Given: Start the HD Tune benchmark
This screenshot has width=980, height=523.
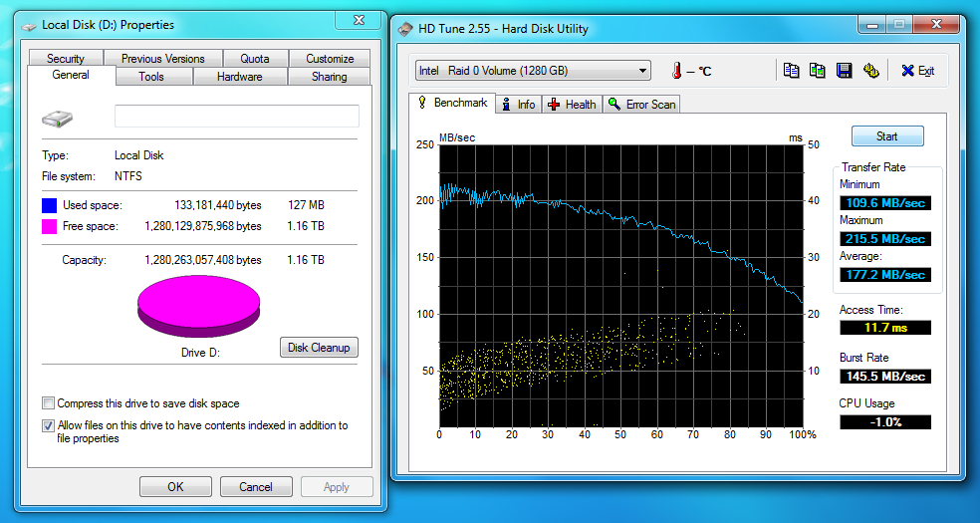Looking at the screenshot, I should click(886, 136).
